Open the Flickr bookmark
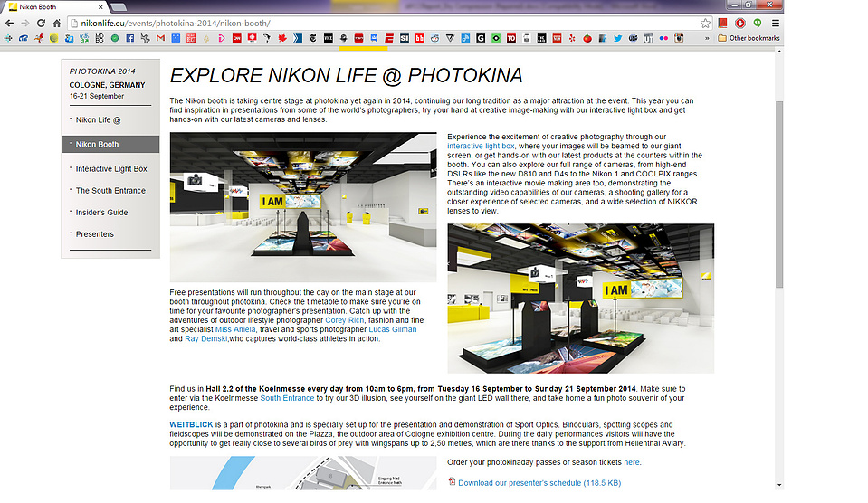 (x=663, y=38)
